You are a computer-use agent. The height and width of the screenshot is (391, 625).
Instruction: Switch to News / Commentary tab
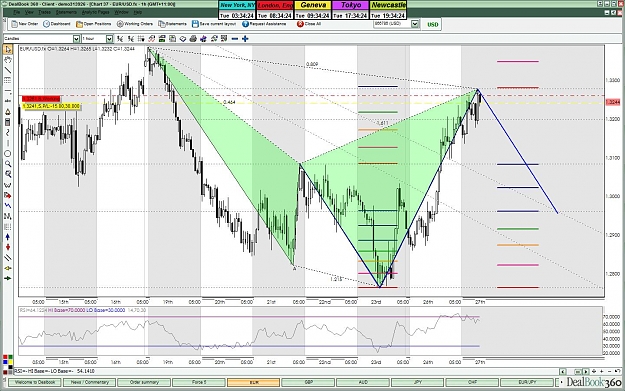[90, 382]
